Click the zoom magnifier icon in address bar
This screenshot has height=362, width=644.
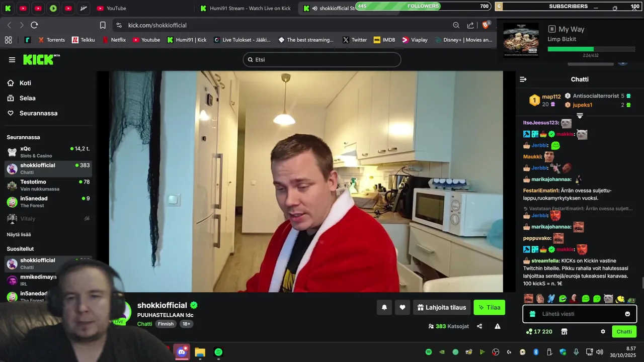tap(456, 25)
